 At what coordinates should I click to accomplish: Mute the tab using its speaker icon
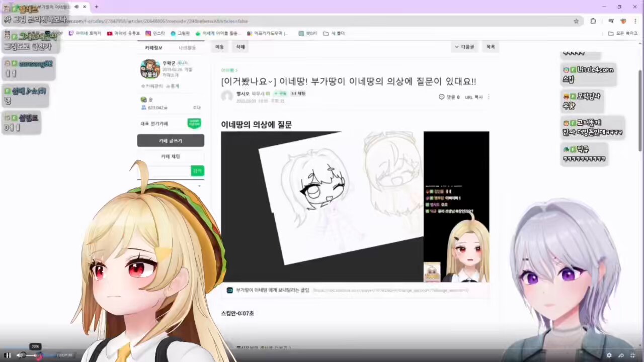tap(76, 7)
